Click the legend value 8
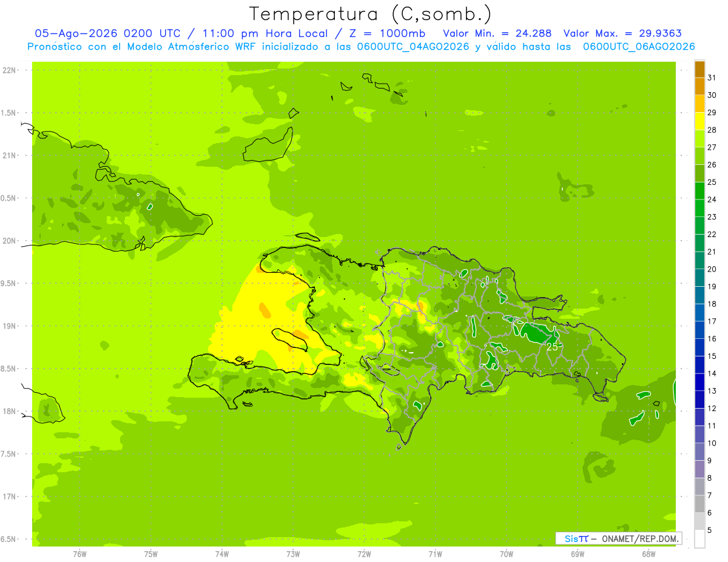728x562 pixels. pyautogui.click(x=710, y=478)
